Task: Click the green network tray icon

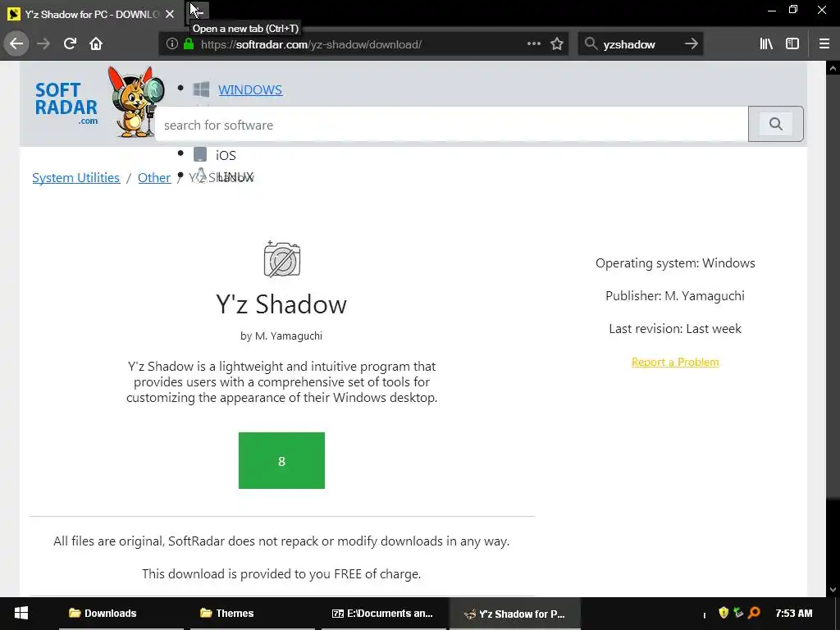Action: point(738,613)
